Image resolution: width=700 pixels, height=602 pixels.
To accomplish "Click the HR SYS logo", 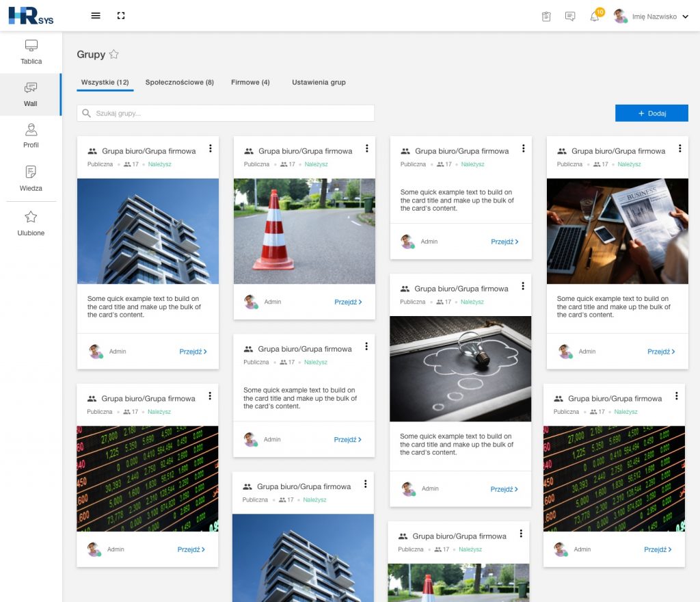I will [31, 16].
